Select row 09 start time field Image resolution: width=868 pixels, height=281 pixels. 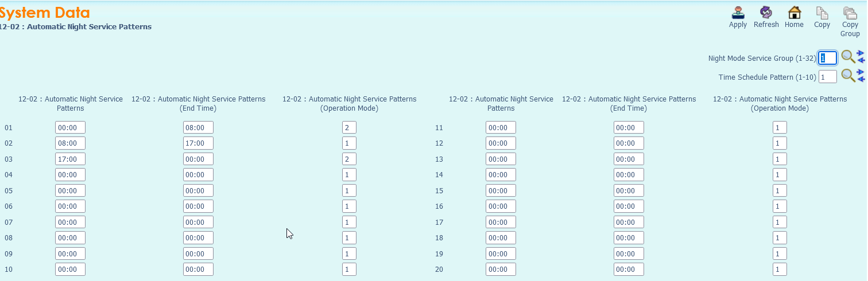coord(70,253)
